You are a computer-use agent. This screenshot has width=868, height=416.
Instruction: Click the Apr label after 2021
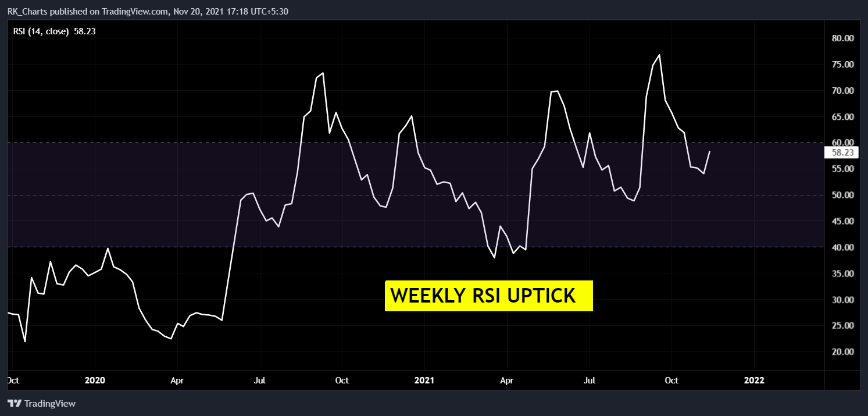pyautogui.click(x=507, y=381)
